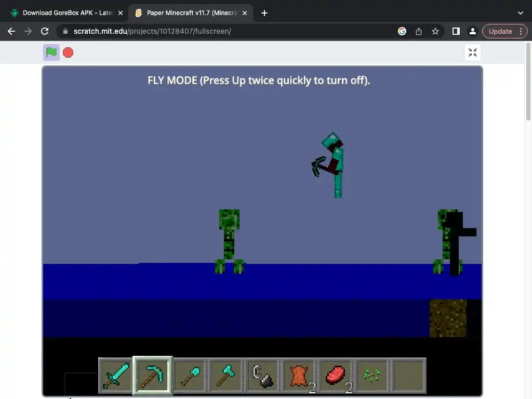
Task: Select the diamond axe hotbar slot
Action: tap(227, 376)
